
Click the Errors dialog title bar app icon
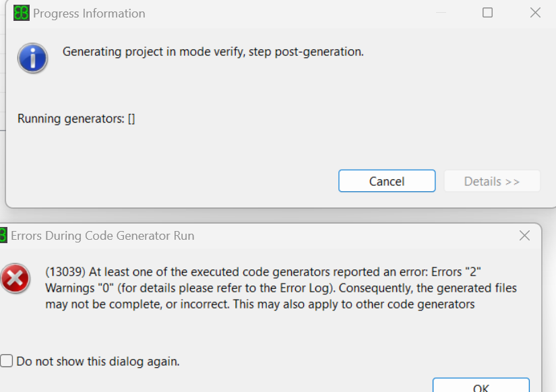click(3, 236)
